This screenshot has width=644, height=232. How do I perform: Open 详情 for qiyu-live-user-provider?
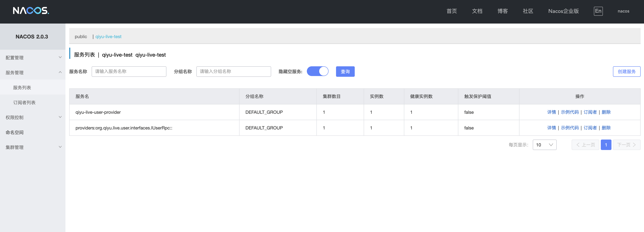pyautogui.click(x=551, y=112)
